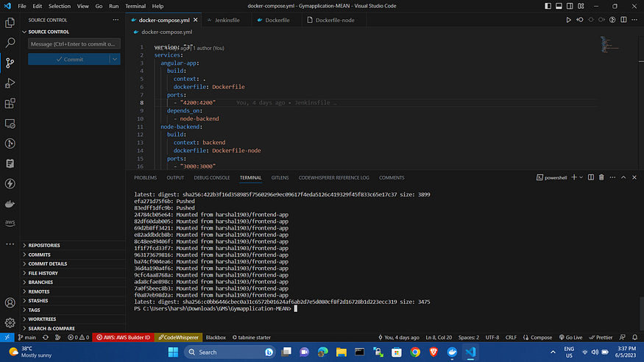
Task: Open File Explorer from taskbar
Action: click(x=341, y=352)
